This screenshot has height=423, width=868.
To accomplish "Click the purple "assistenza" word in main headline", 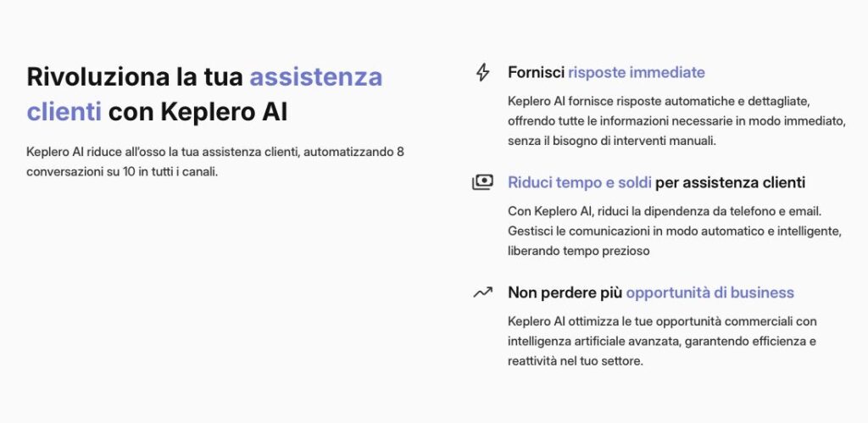I will tap(315, 77).
